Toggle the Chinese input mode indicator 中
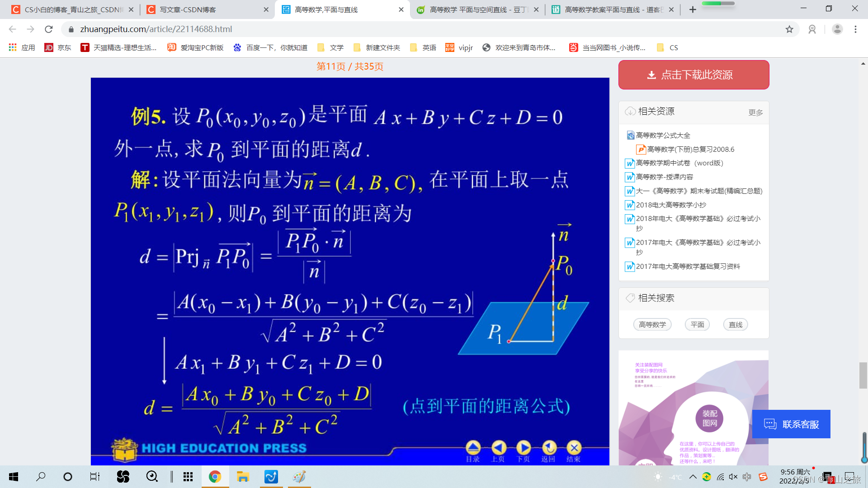The height and width of the screenshot is (488, 868). tap(747, 477)
